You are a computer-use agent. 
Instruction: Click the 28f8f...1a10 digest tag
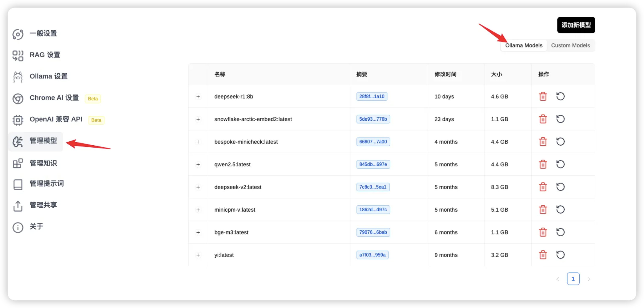(x=371, y=96)
